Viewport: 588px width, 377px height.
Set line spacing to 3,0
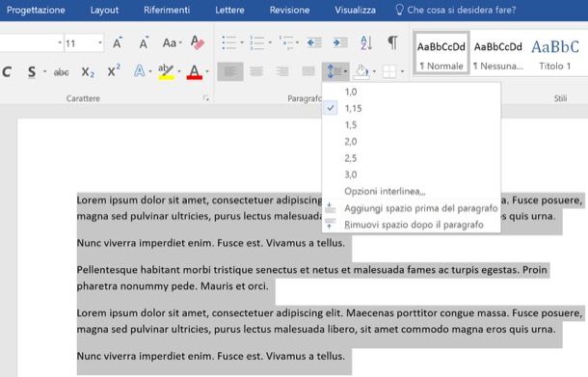tap(412, 175)
